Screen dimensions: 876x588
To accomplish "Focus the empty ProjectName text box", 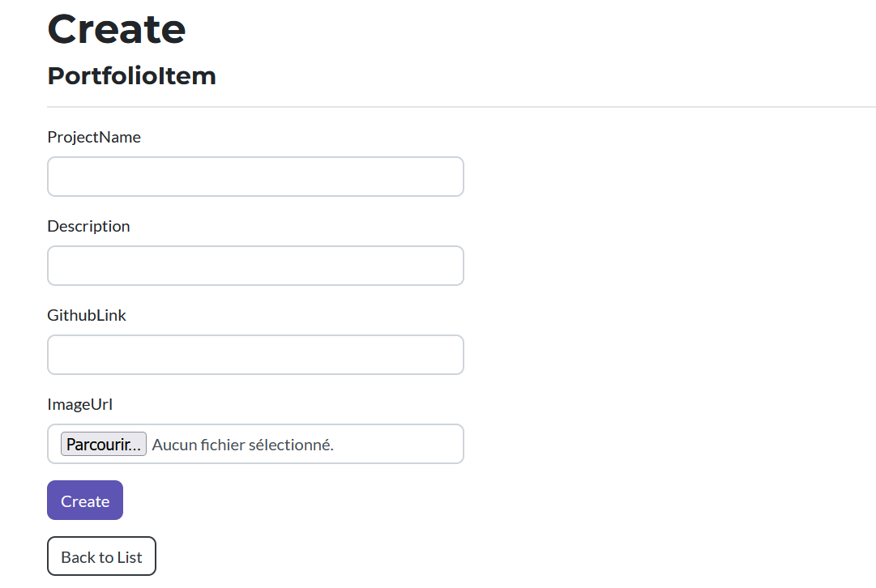I will 255,176.
